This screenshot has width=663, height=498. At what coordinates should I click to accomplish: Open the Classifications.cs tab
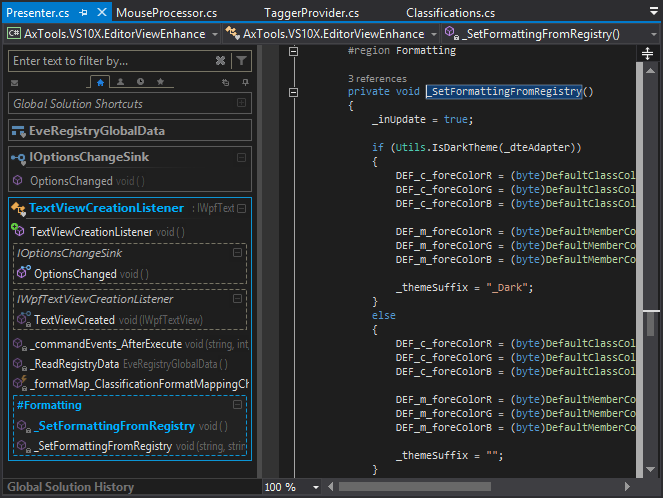pos(450,13)
